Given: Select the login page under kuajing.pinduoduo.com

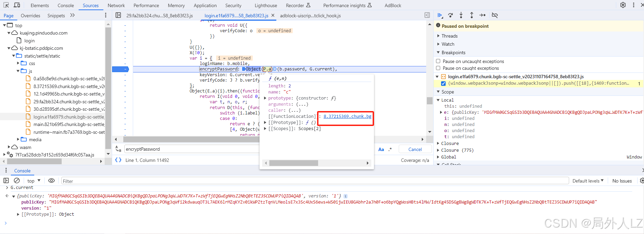Looking at the screenshot, I should [29, 41].
